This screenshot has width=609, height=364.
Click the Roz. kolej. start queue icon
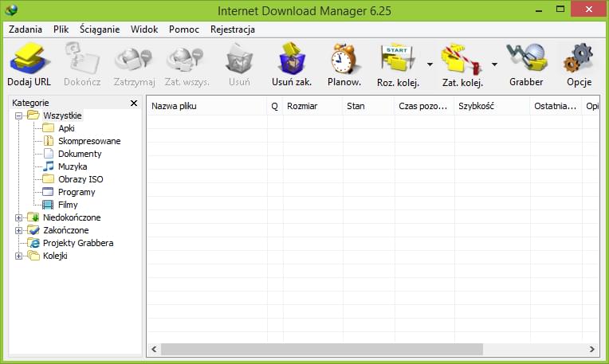pos(396,60)
